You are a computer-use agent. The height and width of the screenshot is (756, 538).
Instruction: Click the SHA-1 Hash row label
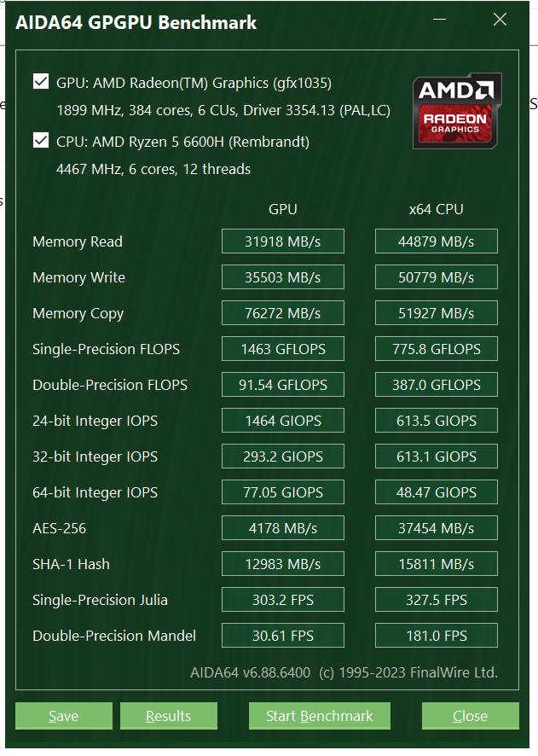(x=72, y=564)
